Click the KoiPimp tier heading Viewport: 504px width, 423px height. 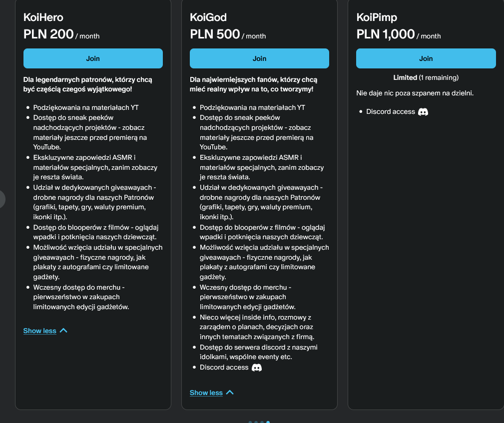(377, 17)
